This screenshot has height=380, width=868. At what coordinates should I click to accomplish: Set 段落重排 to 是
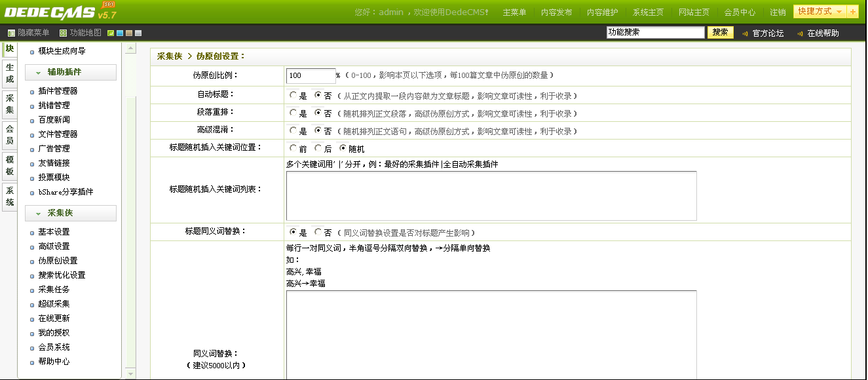(x=293, y=113)
